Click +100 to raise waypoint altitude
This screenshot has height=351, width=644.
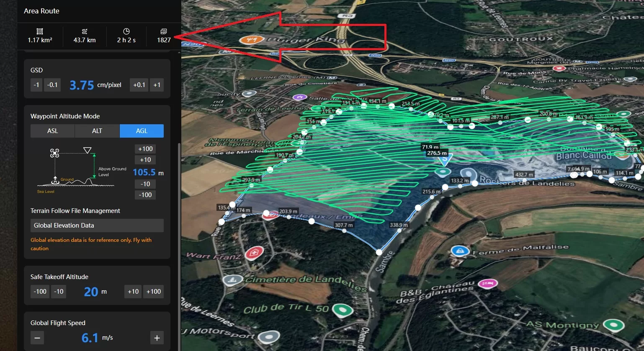[145, 149]
